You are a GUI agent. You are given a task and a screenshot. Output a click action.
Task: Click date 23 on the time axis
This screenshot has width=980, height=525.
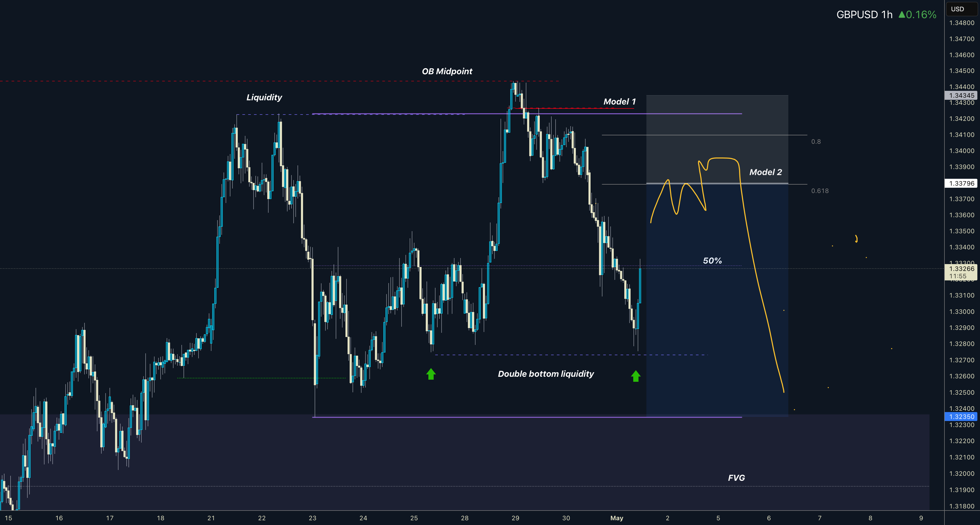[x=312, y=518]
